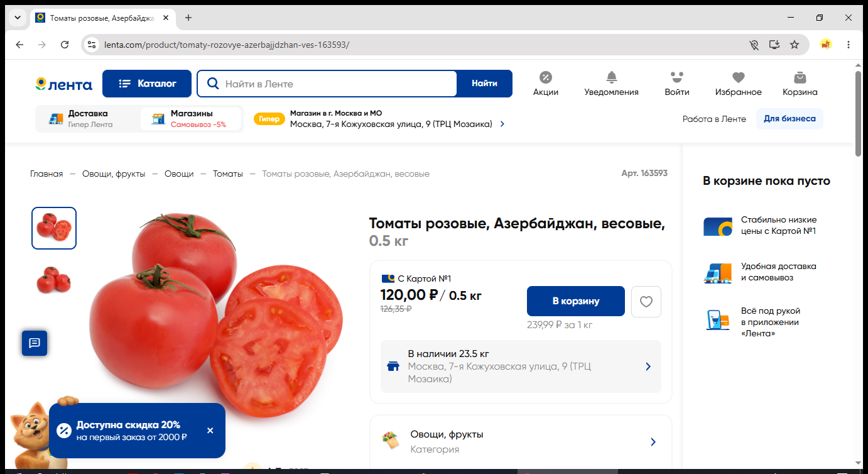Screen dimensions: 868x474
Task: Open the Для бизнеса link
Action: (x=789, y=119)
